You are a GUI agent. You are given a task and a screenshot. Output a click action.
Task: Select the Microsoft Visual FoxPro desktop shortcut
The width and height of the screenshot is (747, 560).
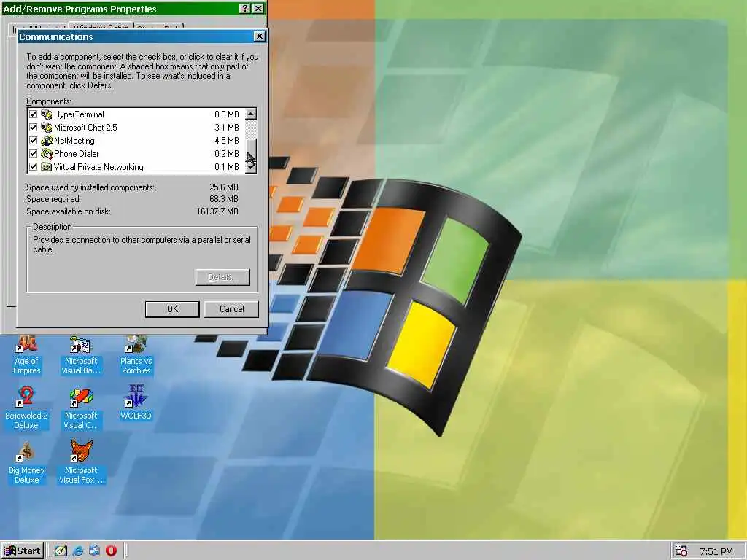coord(81,462)
